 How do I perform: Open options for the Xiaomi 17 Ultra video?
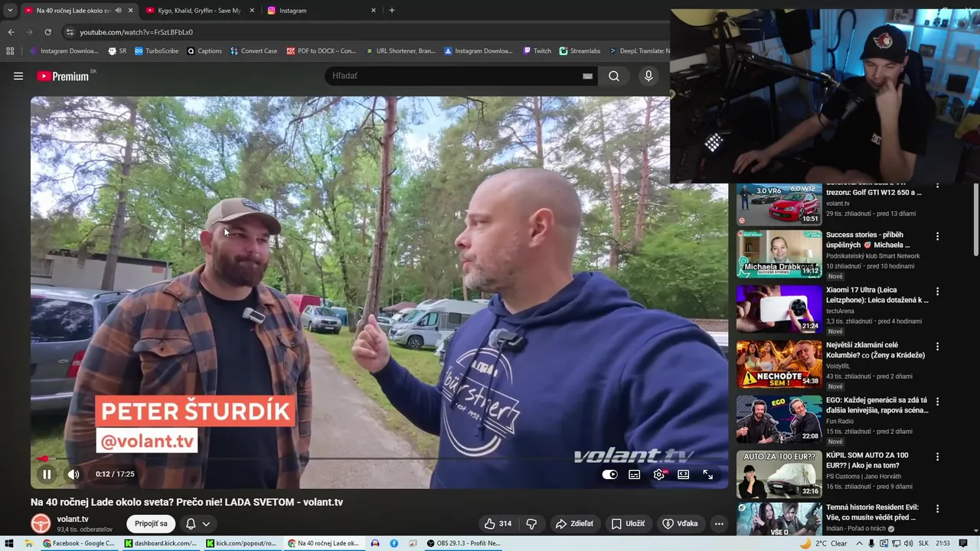click(937, 292)
